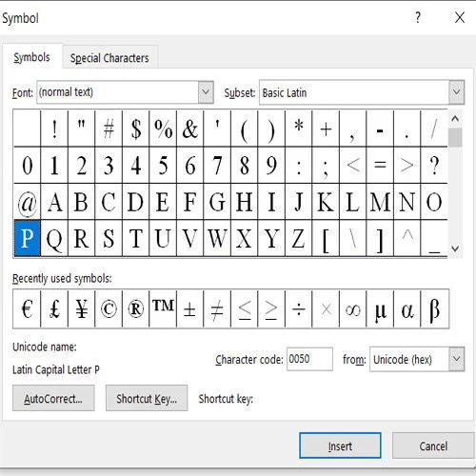Switch to the Special Characters tab
The width and height of the screenshot is (476, 476).
[x=109, y=58]
